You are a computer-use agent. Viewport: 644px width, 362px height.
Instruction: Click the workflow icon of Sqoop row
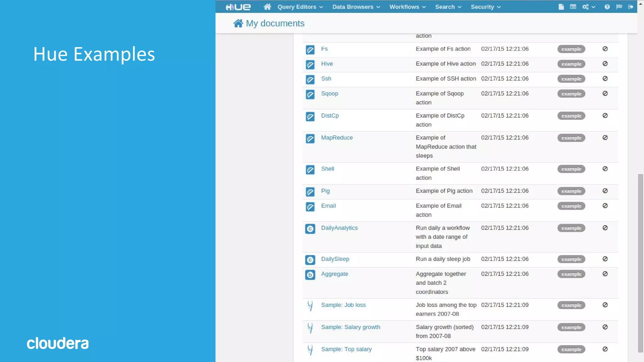coord(310,94)
